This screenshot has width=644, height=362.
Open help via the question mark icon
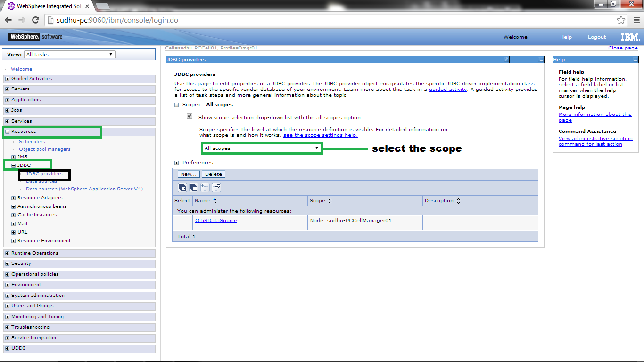pos(506,59)
